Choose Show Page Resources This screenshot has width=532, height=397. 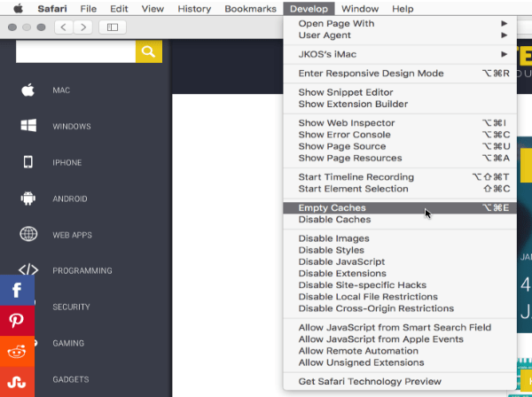pos(400,158)
